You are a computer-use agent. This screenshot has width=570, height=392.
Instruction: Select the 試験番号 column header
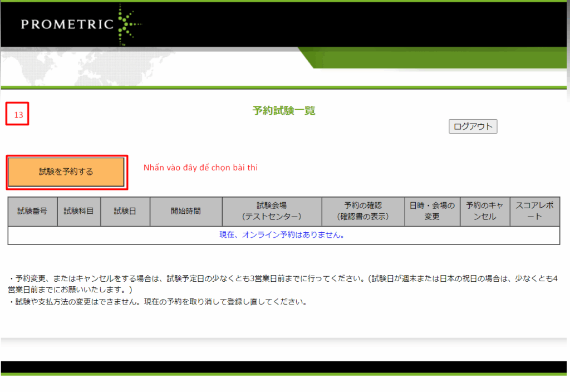coord(32,211)
